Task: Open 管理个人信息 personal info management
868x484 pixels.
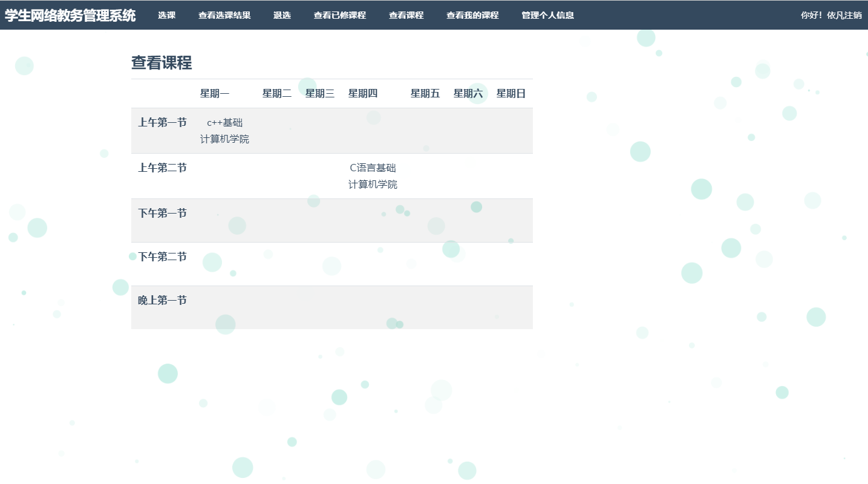Action: 546,15
